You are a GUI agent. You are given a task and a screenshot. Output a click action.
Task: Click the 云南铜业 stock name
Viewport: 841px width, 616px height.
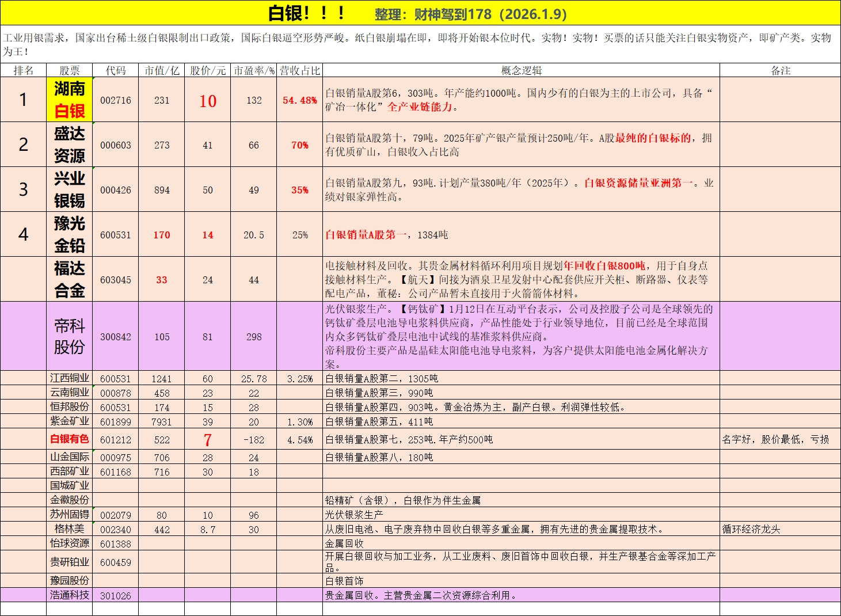[70, 392]
